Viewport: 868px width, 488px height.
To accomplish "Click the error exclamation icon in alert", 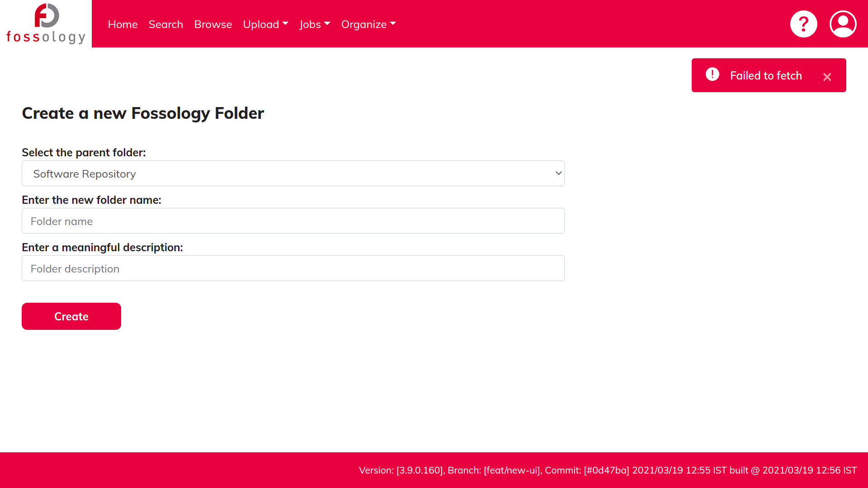I will 712,74.
